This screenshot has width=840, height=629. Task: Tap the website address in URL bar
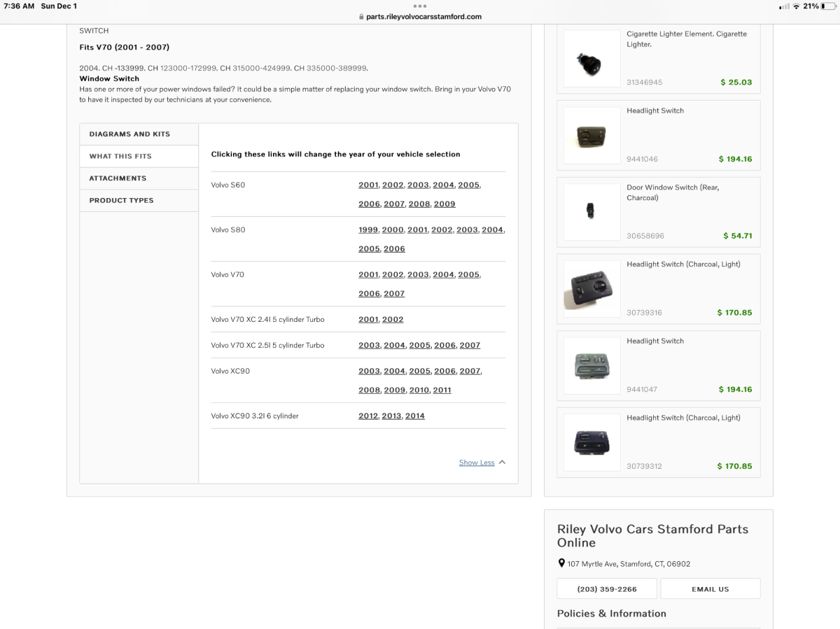point(423,17)
